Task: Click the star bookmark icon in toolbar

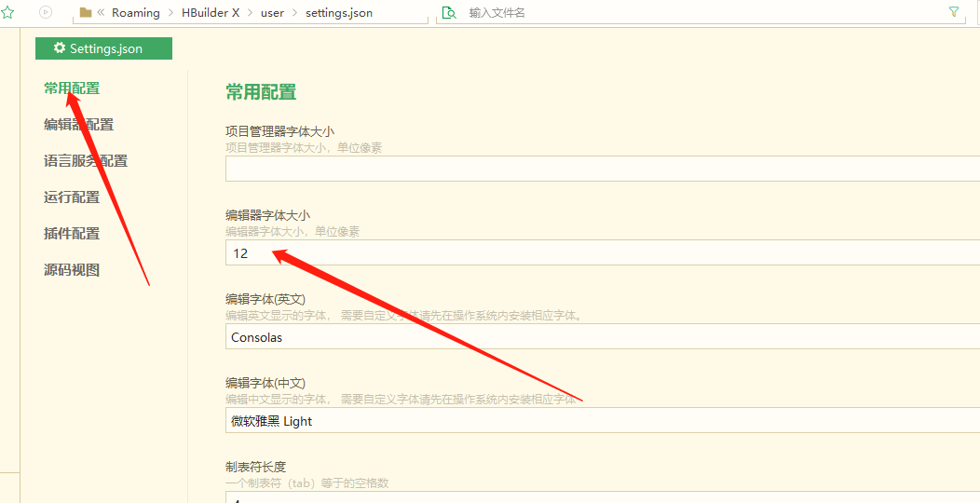Action: 7,13
